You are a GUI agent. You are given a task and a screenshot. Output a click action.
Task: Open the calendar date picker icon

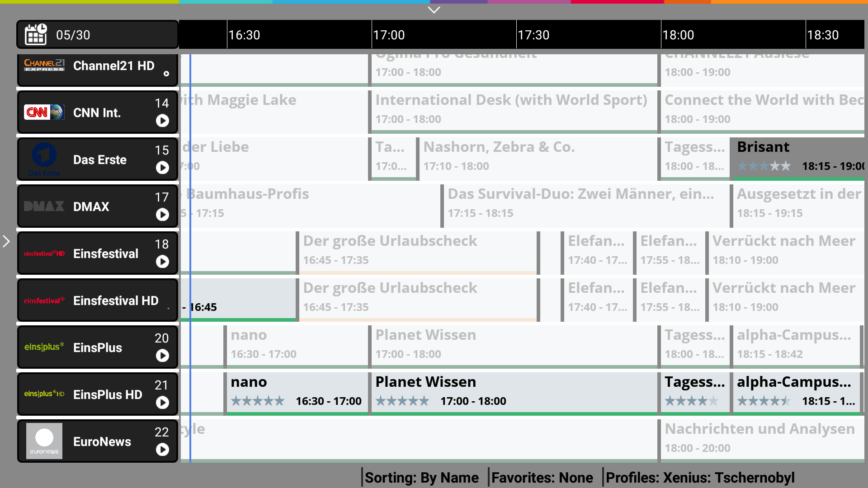[x=36, y=34]
